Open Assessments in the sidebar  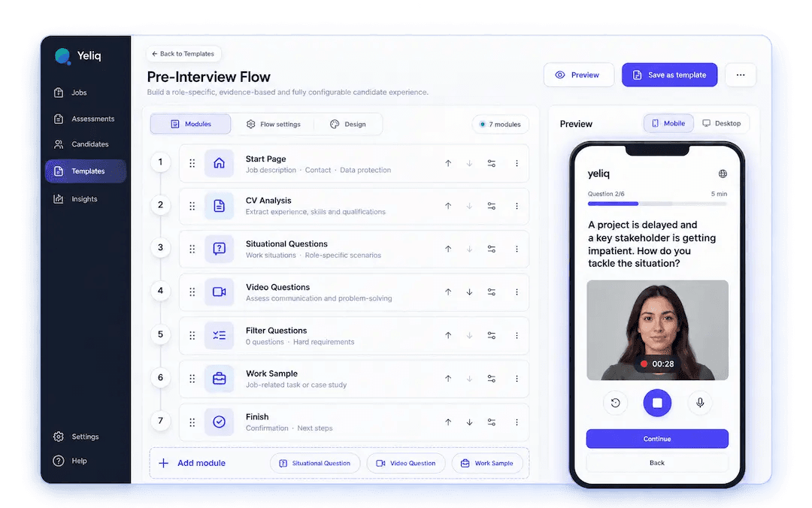tap(84, 119)
